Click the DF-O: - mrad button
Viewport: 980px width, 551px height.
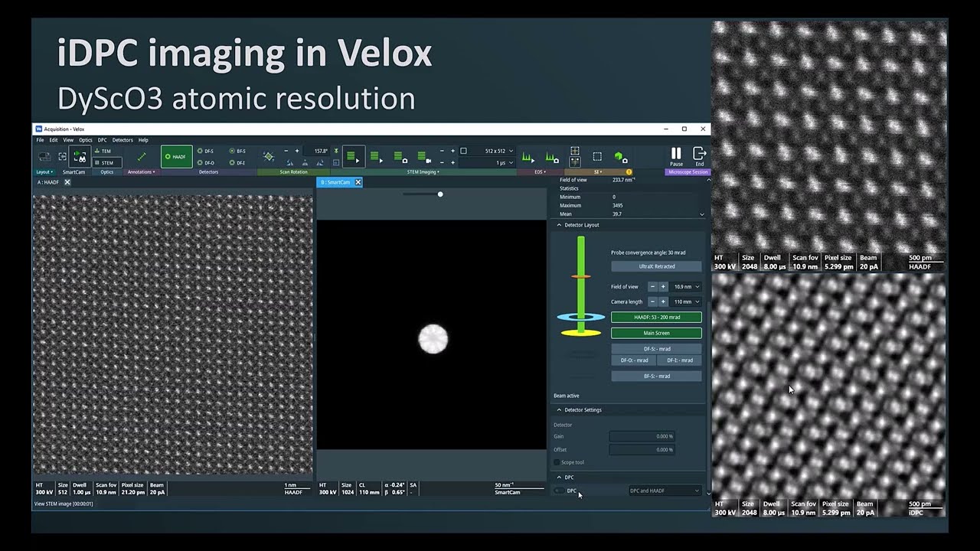(633, 360)
